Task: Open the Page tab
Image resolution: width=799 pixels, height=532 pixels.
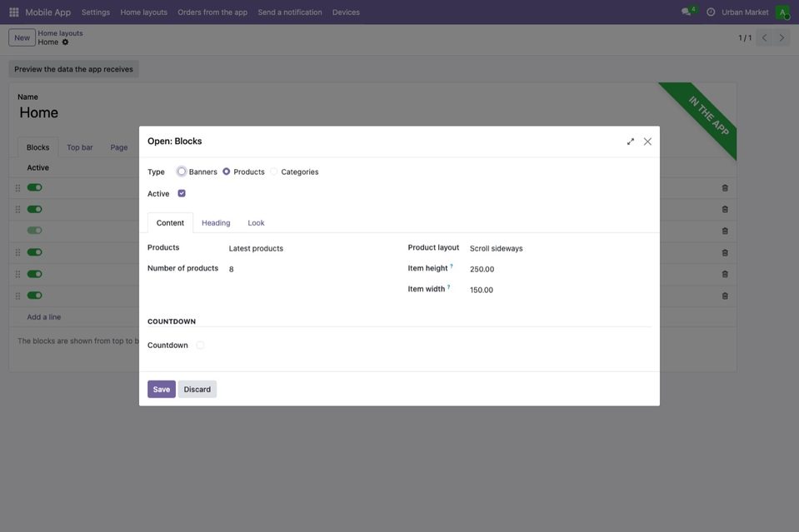Action: point(119,147)
